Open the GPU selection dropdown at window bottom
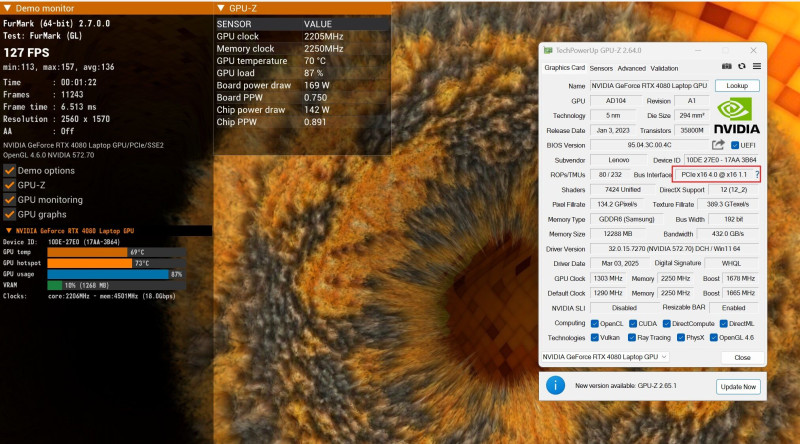This screenshot has height=444, width=800. coord(605,357)
